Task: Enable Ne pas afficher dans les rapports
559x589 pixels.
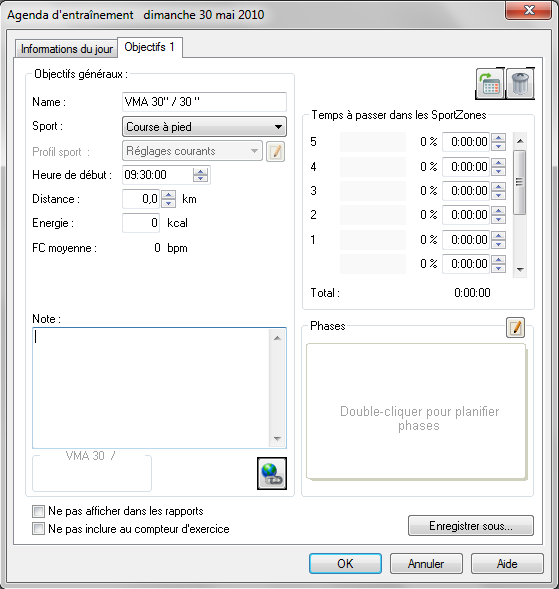Action: point(38,511)
